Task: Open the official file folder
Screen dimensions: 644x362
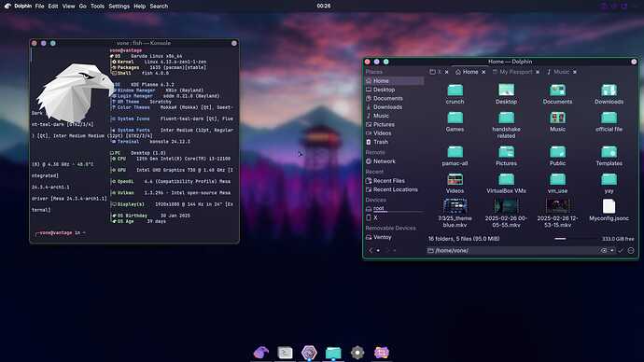Action: click(x=609, y=121)
